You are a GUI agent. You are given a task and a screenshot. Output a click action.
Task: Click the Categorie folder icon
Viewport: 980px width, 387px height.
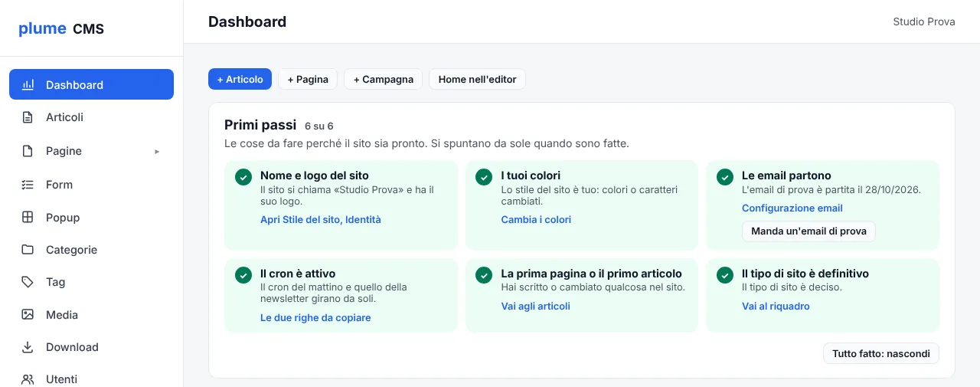28,250
